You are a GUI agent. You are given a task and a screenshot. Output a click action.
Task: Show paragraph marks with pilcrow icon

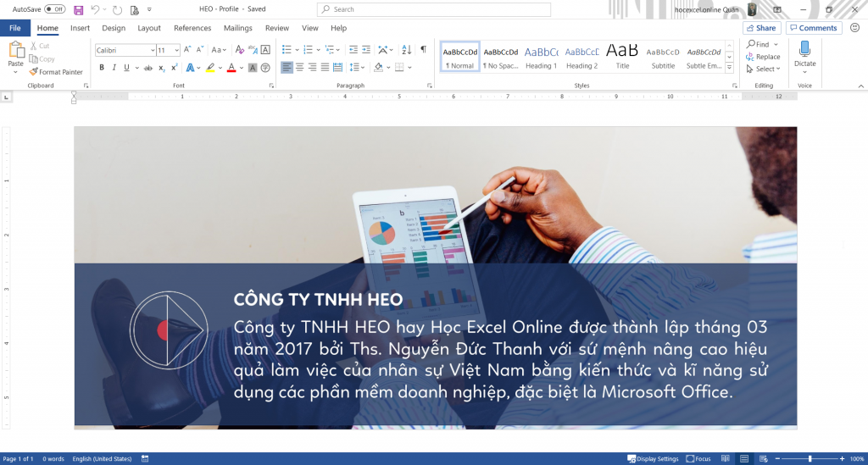[423, 50]
